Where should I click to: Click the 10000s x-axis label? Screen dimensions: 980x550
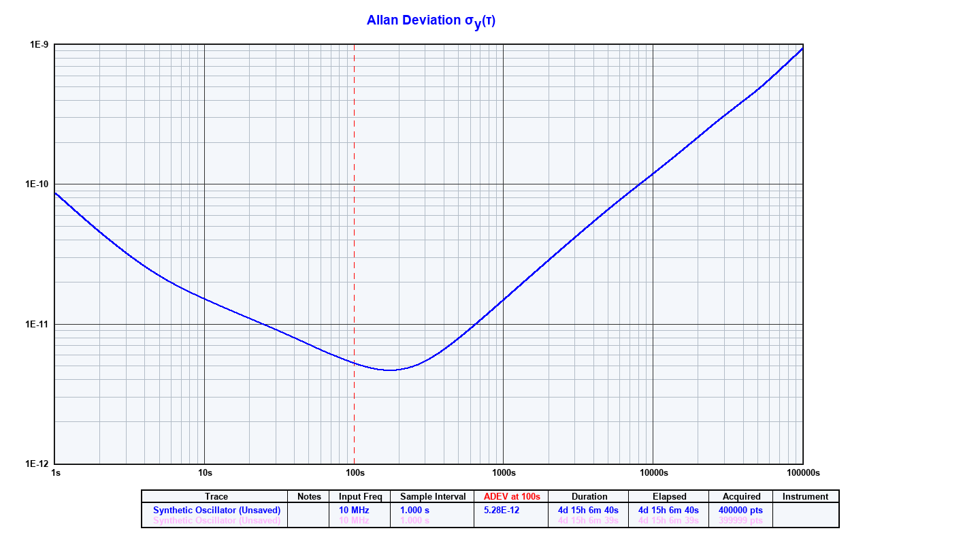(x=653, y=472)
